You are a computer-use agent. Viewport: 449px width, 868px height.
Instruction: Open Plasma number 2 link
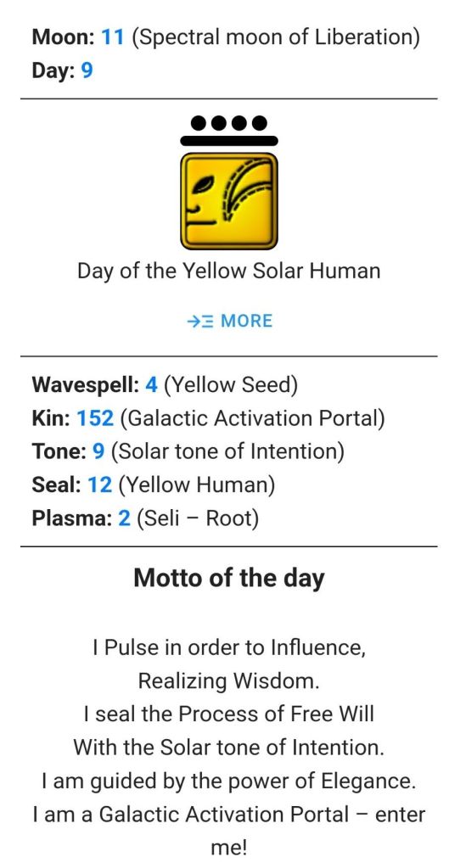coord(125,518)
